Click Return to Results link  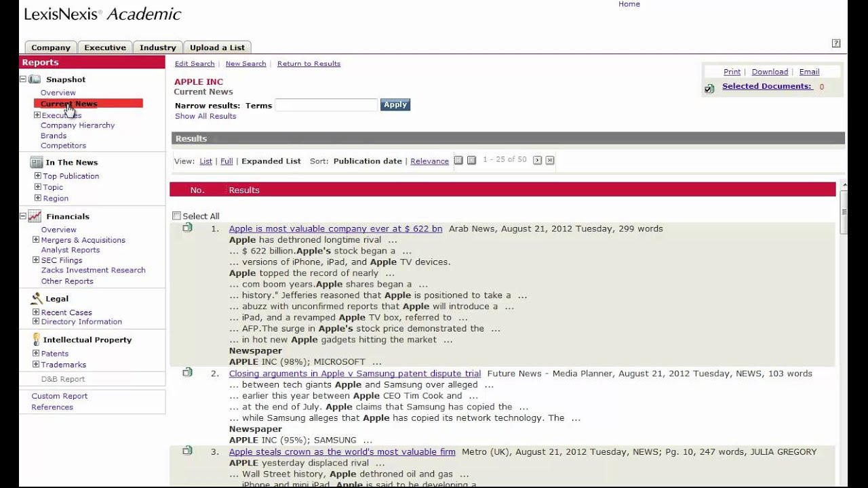point(309,64)
